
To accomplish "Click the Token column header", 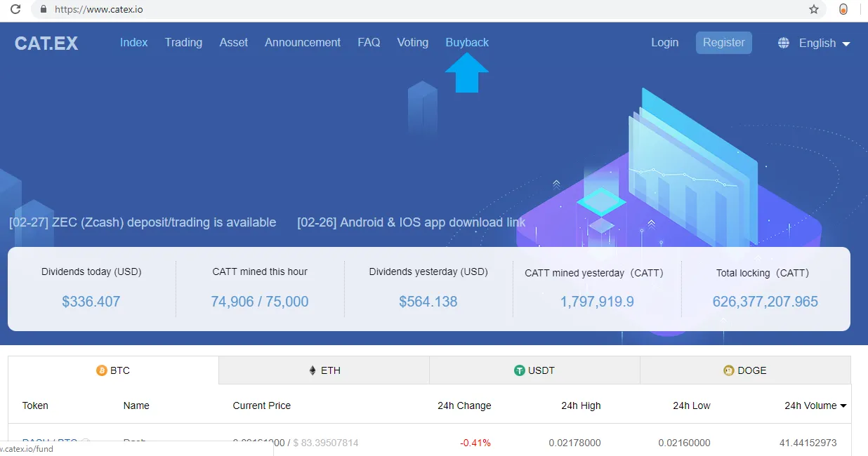I will [35, 405].
